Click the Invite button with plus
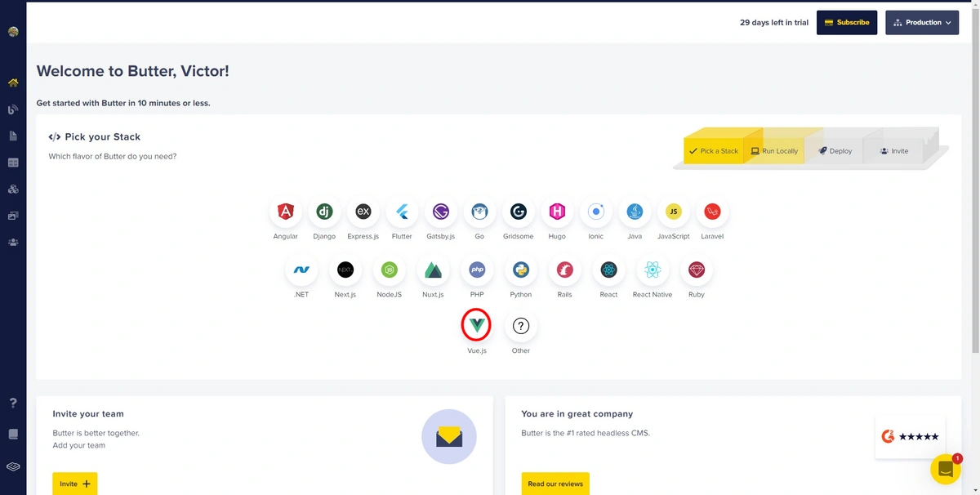The image size is (980, 495). point(75,484)
